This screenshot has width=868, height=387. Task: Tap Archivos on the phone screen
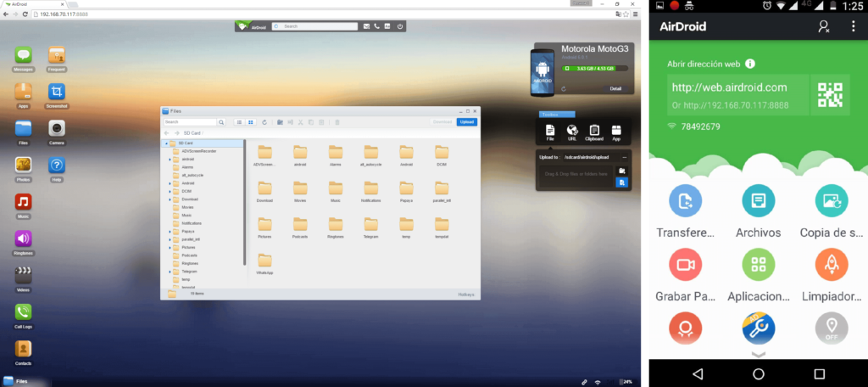759,200
